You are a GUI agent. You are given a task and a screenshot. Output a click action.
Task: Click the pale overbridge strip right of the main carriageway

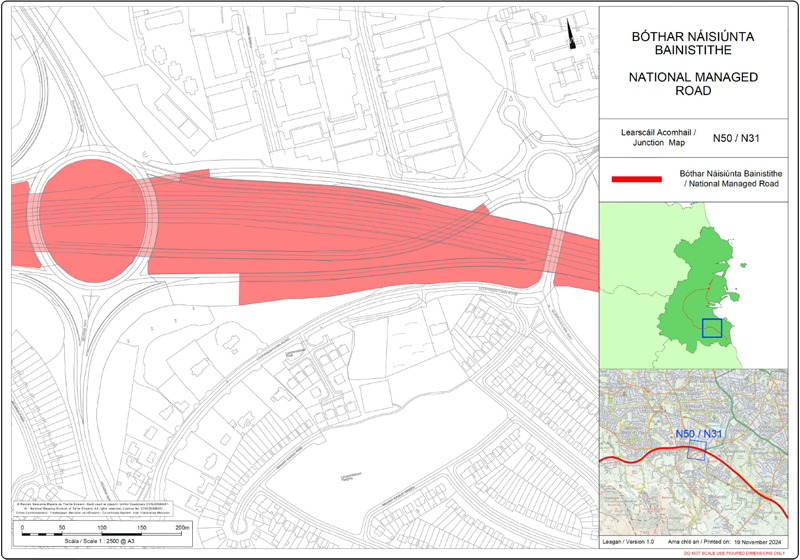click(x=554, y=252)
